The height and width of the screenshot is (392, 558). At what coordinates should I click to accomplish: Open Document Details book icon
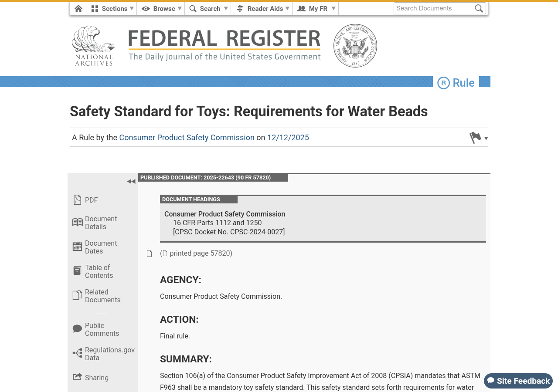77,223
